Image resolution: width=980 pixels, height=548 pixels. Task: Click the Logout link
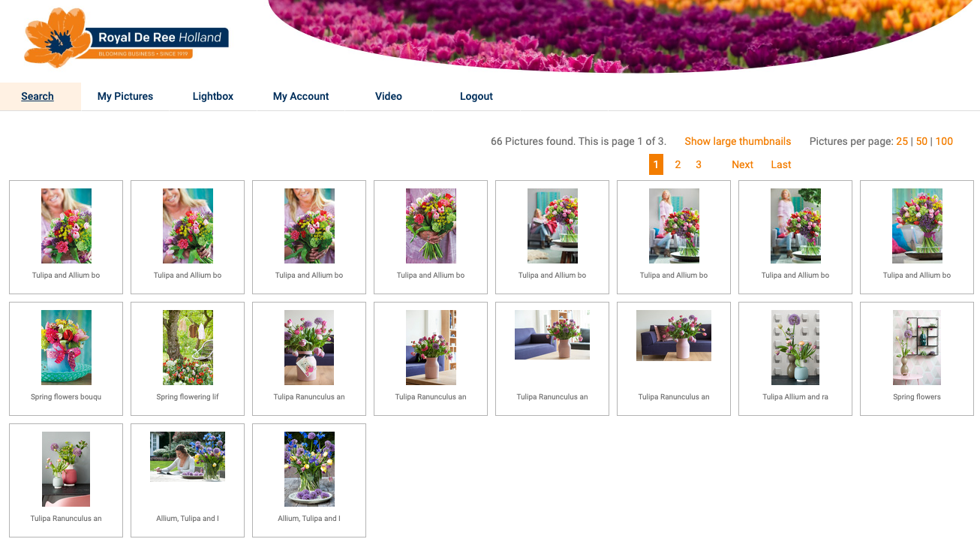pos(476,96)
